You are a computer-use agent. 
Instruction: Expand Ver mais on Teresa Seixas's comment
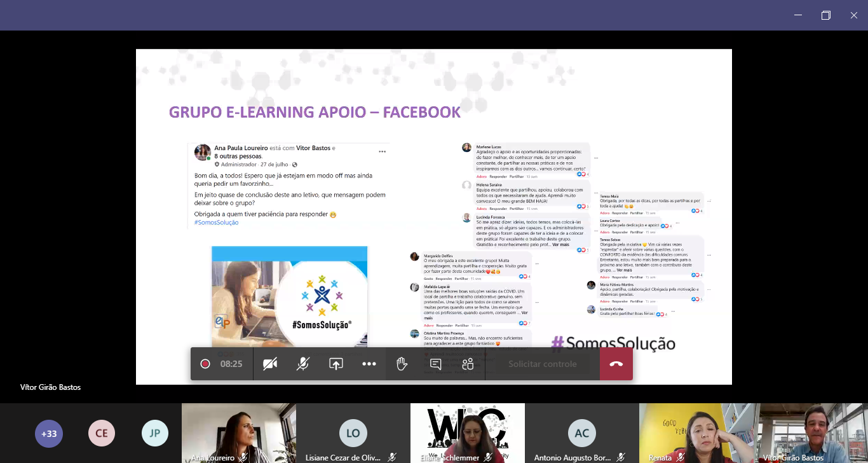624,270
